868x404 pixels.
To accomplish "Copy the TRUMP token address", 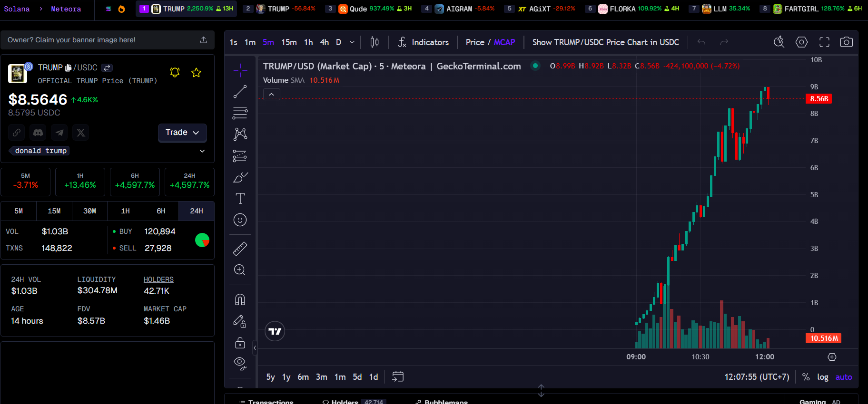I will click(69, 68).
